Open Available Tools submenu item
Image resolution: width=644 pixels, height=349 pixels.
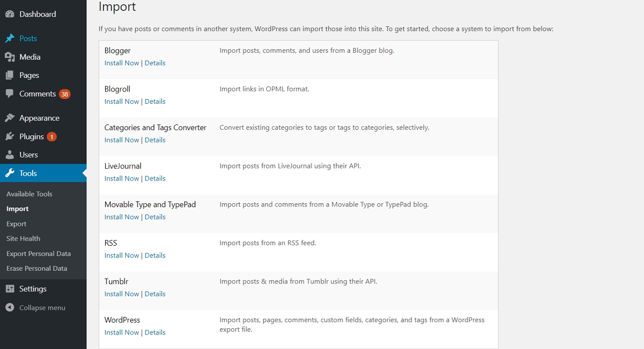click(29, 194)
